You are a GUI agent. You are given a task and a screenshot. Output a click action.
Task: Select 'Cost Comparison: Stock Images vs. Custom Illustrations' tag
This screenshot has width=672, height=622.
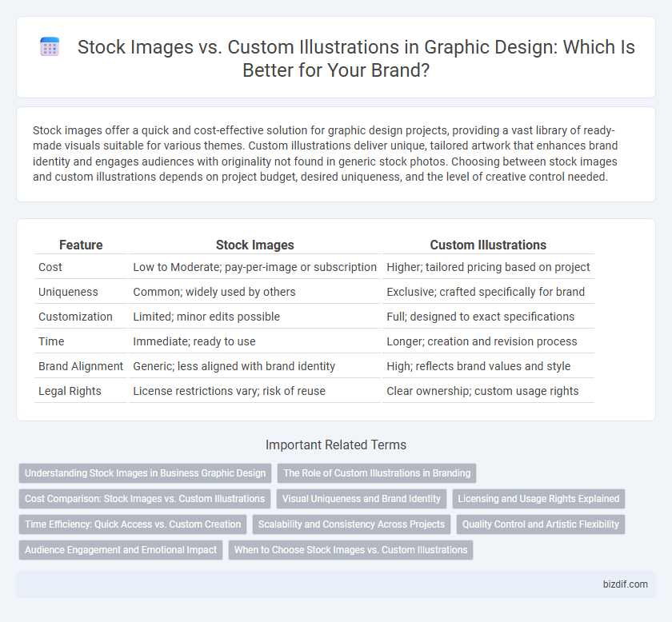point(145,499)
